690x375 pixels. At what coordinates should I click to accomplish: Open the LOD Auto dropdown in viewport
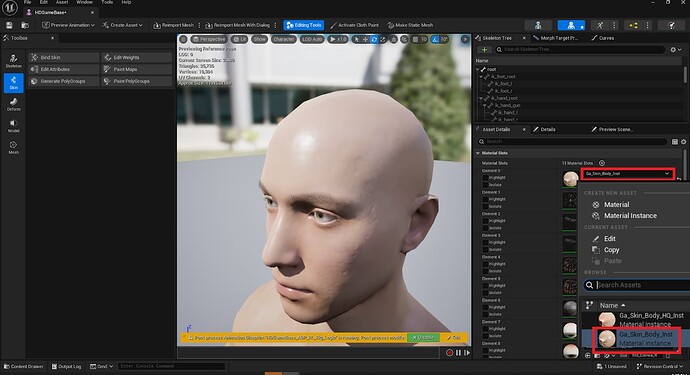click(x=312, y=40)
